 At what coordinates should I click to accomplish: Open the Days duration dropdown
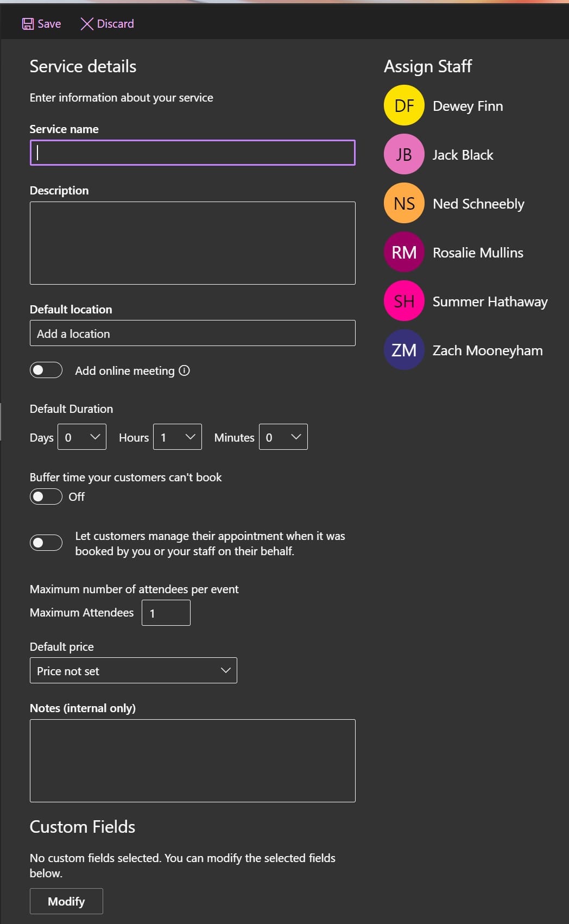[82, 437]
